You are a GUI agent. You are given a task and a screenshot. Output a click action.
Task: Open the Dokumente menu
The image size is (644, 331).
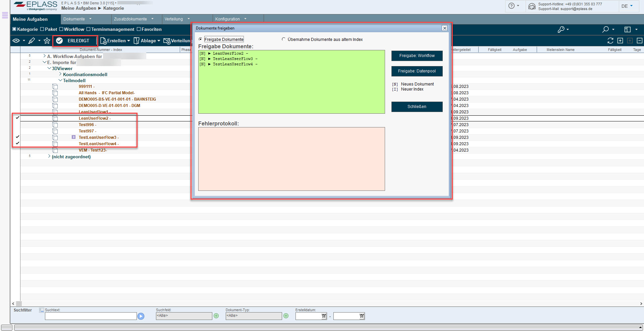tap(77, 19)
